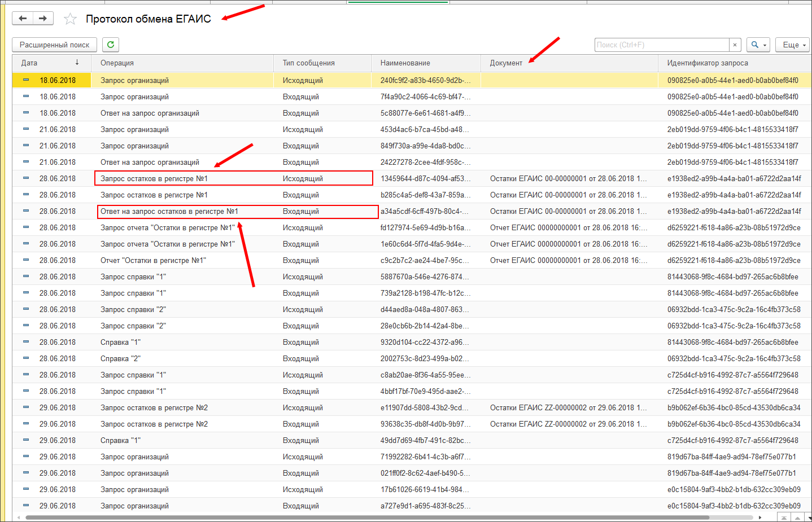This screenshot has width=812, height=522.
Task: Click the row marker icon for 13459644-d87c entry
Action: pyautogui.click(x=26, y=178)
